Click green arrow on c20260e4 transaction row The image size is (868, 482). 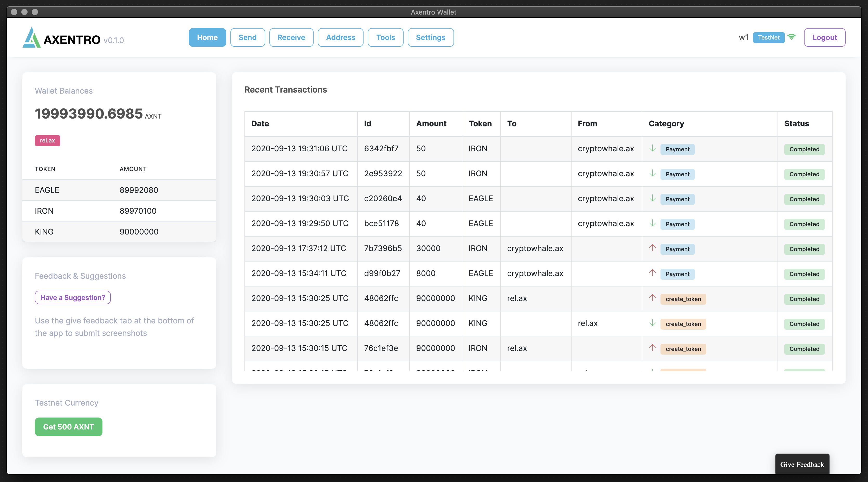click(x=652, y=198)
